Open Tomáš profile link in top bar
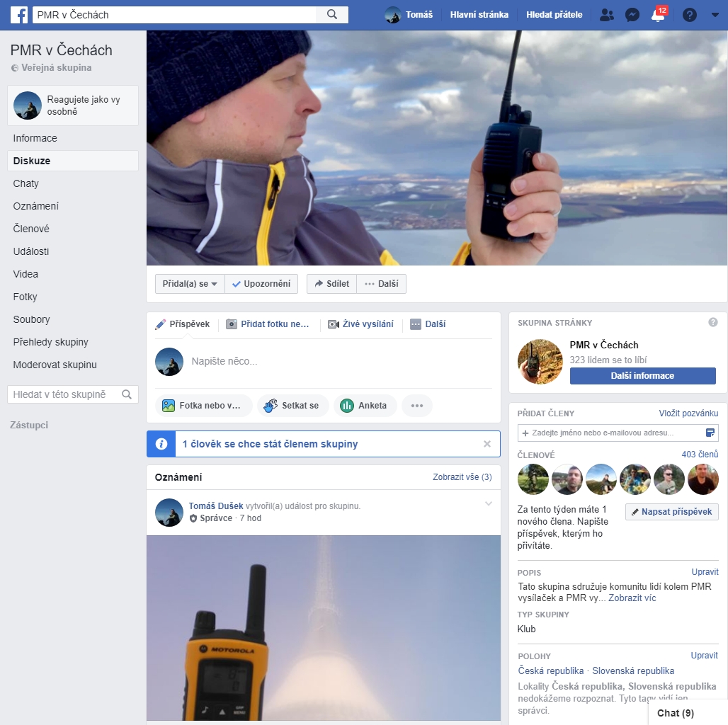Image resolution: width=728 pixels, height=725 pixels. tap(409, 15)
